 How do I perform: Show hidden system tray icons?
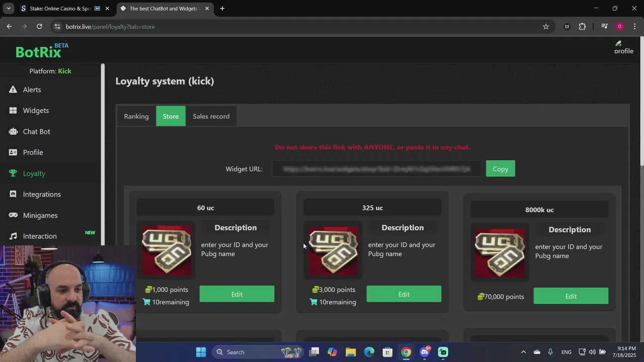(523, 352)
